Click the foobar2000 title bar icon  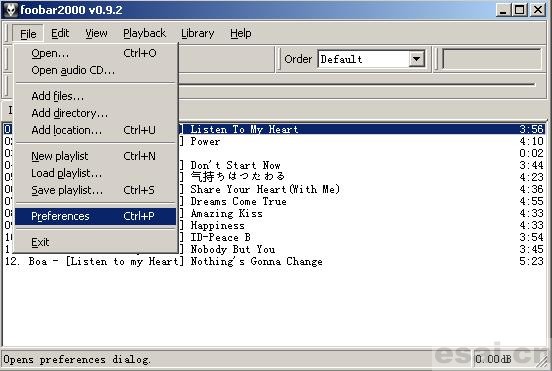[x=10, y=10]
